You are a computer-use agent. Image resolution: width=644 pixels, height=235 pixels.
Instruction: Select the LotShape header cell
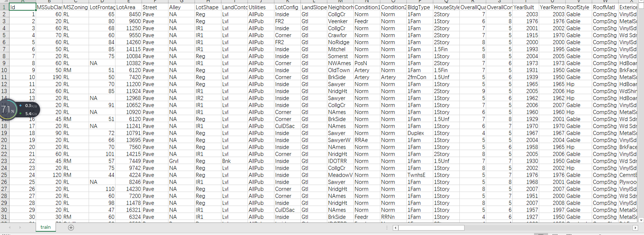(208, 7)
